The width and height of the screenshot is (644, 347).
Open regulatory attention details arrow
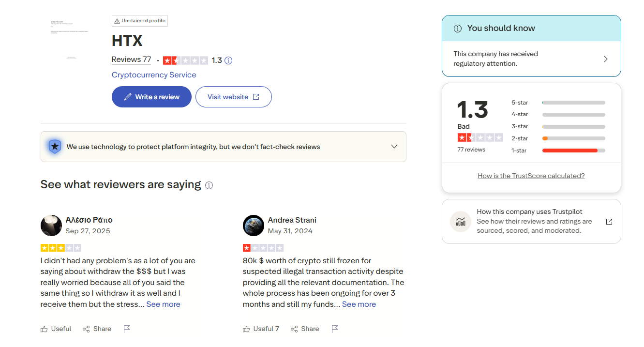(x=606, y=59)
